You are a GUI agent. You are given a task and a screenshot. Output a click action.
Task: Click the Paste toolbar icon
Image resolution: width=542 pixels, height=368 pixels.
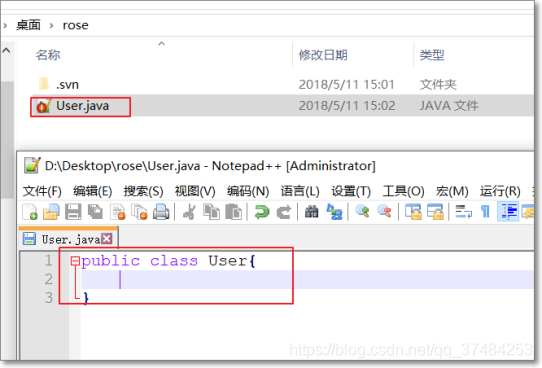(234, 211)
